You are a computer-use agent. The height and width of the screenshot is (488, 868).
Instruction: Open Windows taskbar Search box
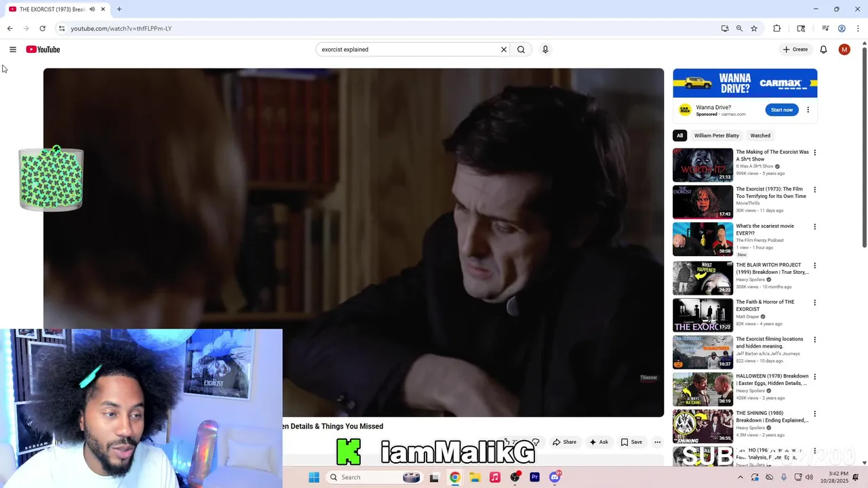[373, 477]
